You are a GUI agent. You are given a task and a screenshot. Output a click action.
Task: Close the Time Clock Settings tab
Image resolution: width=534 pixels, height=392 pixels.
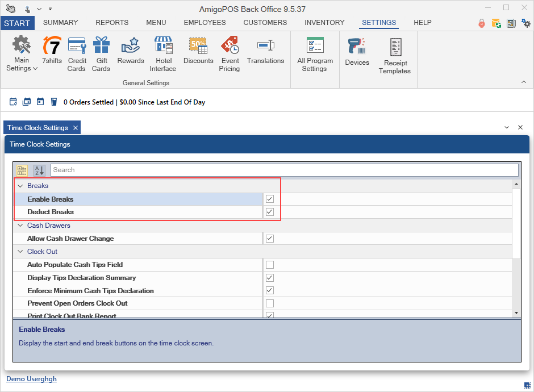[x=76, y=128]
